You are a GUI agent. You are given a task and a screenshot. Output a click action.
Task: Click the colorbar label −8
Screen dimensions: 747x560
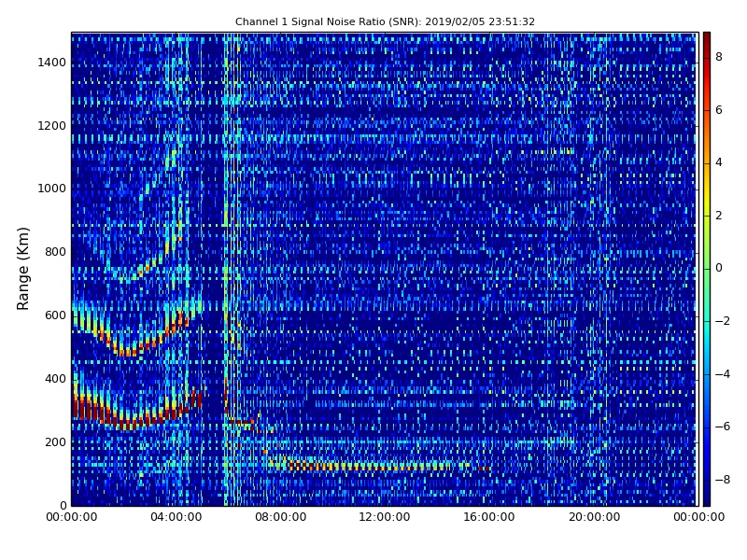pos(722,480)
